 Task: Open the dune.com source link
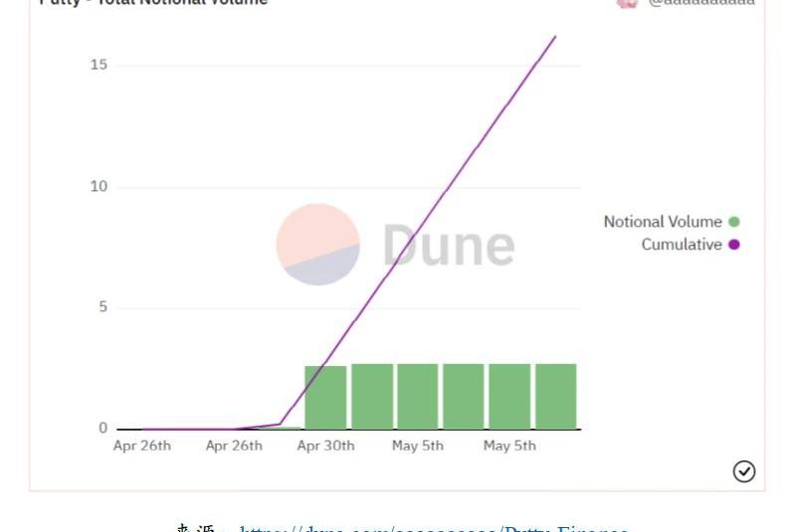pos(433,528)
